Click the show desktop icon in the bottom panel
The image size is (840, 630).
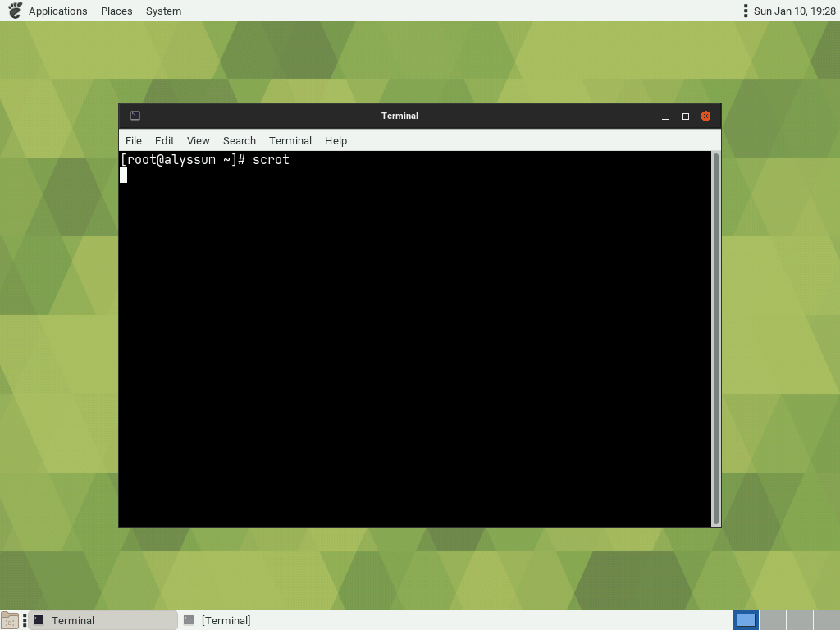coord(10,620)
